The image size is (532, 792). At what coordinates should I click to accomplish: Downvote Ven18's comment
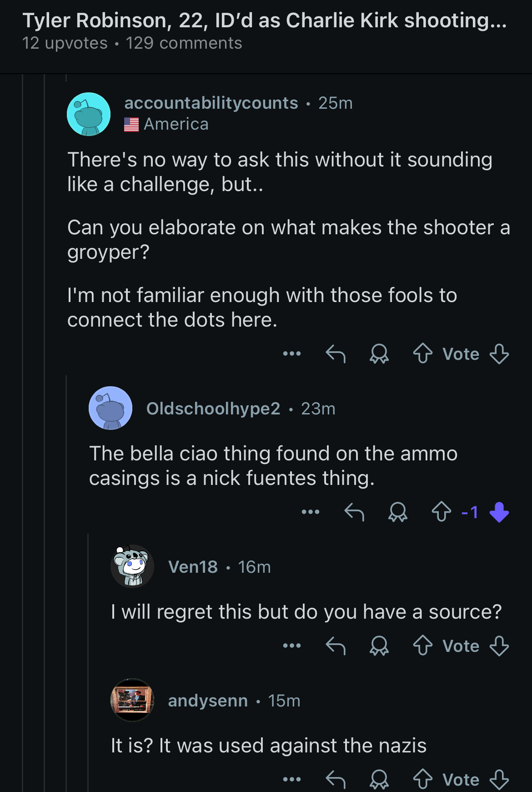[499, 646]
